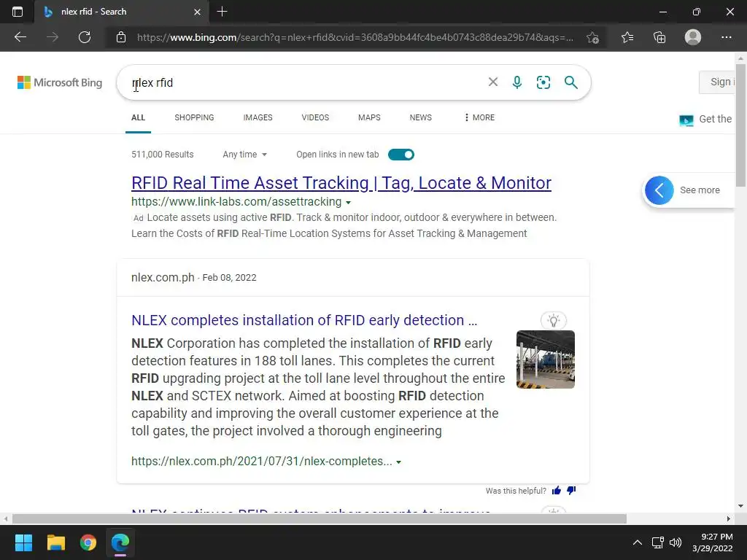Click the link-labs.com/assettracking URL

coord(236,201)
